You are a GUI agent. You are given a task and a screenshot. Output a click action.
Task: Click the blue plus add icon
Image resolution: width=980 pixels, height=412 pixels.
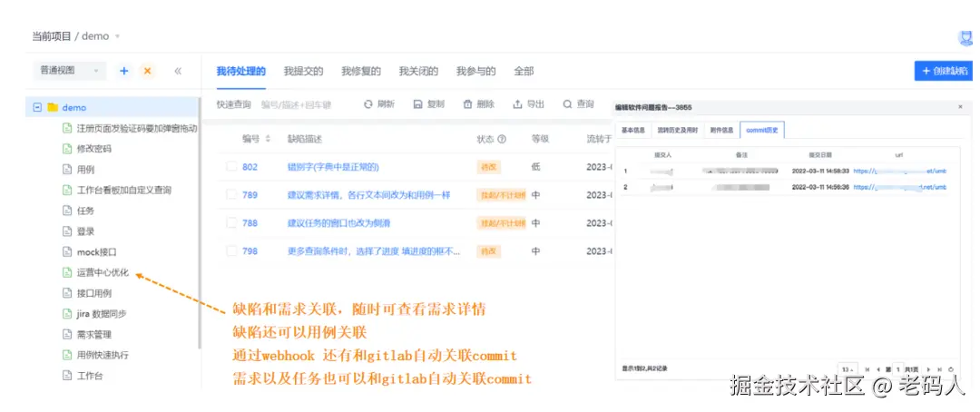123,72
